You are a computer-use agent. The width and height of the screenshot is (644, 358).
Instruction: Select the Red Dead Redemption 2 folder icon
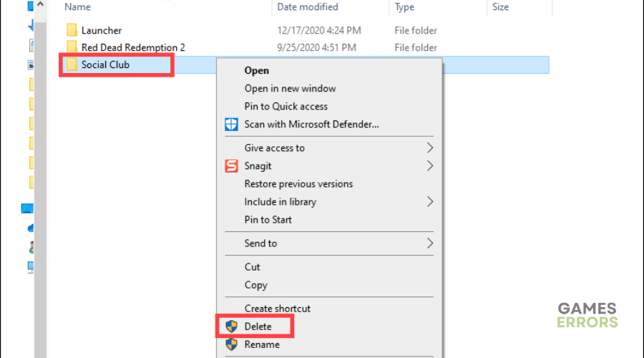(x=72, y=47)
